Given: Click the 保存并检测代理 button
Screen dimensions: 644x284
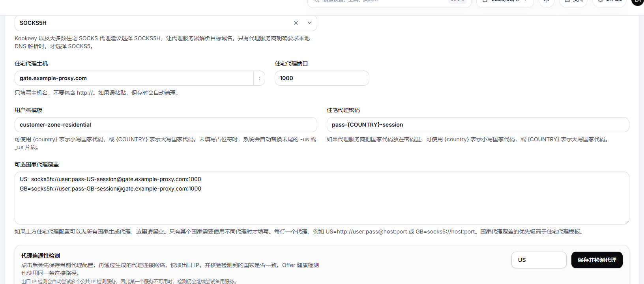Looking at the screenshot, I should pyautogui.click(x=597, y=260).
